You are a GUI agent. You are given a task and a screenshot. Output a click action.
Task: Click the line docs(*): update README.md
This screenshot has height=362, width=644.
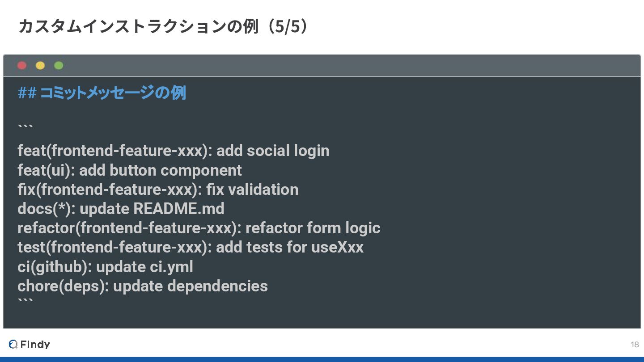pyautogui.click(x=121, y=209)
